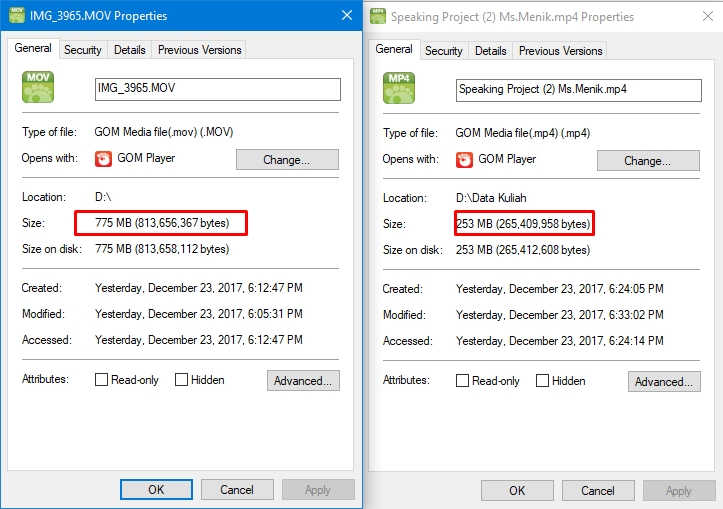Image resolution: width=723 pixels, height=509 pixels.
Task: Switch to Details tab in Speaking Project Properties
Action: (491, 51)
